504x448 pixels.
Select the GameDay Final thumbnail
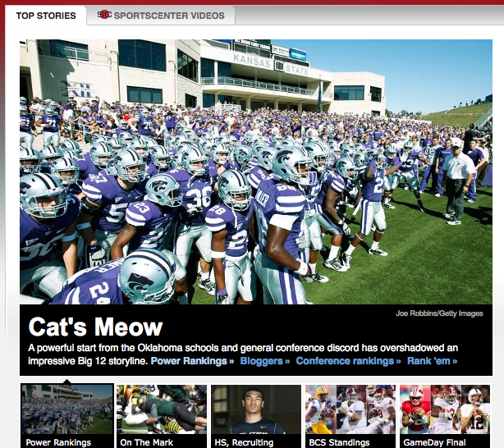pos(445,409)
